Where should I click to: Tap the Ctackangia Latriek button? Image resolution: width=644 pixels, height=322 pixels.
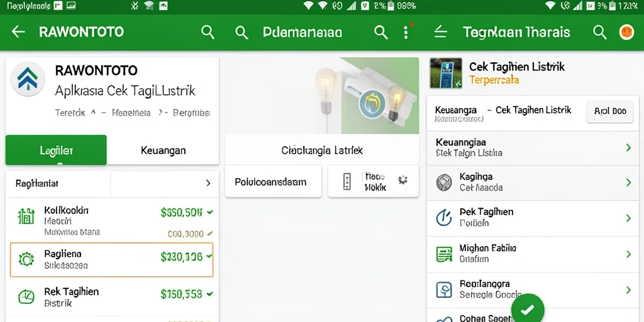click(322, 150)
